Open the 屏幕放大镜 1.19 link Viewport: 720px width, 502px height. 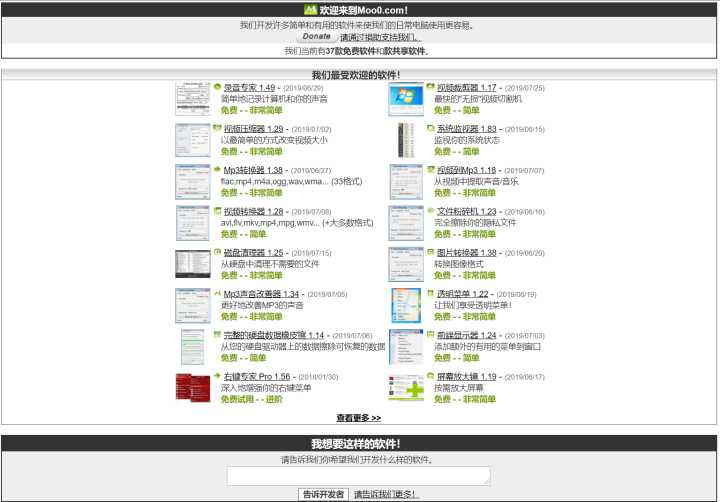click(467, 377)
